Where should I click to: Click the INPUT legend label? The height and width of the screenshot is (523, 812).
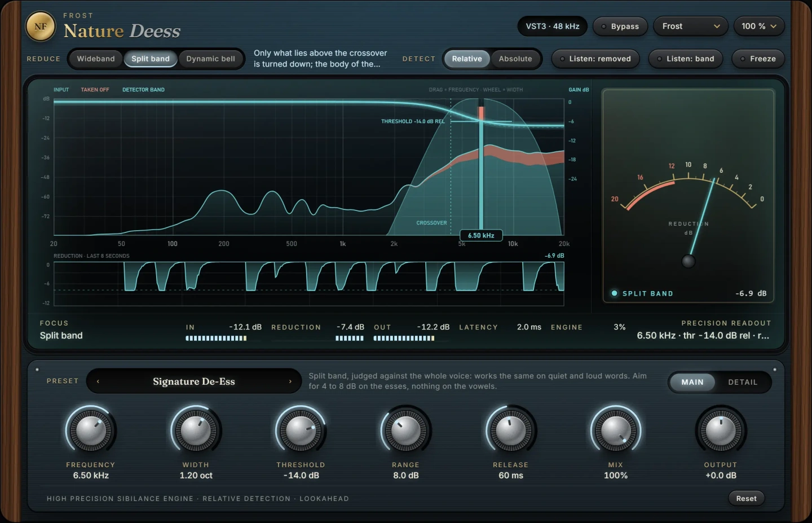click(x=61, y=90)
